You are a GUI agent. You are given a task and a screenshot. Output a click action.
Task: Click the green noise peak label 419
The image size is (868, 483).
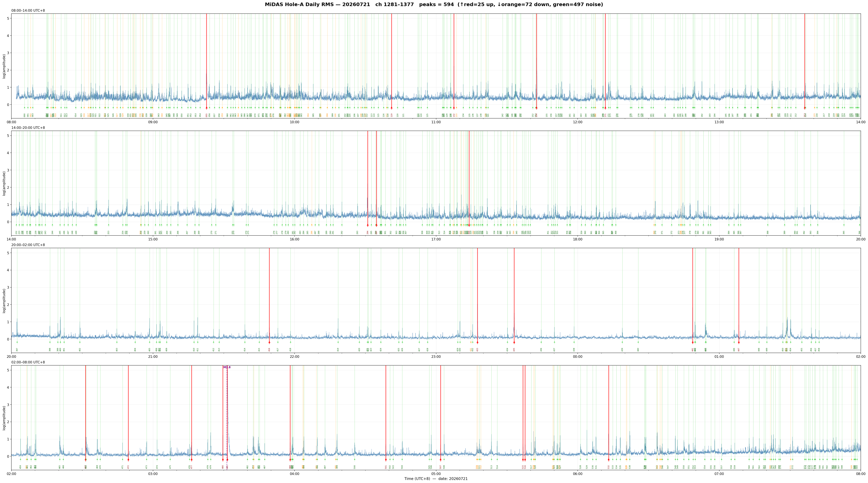338,350
